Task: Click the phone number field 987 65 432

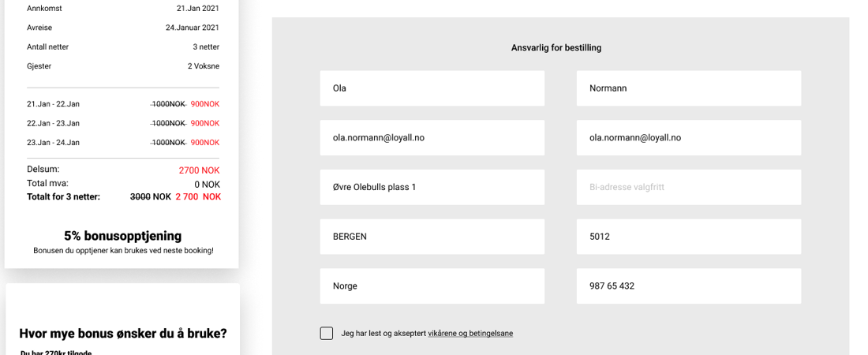Action: 688,286
